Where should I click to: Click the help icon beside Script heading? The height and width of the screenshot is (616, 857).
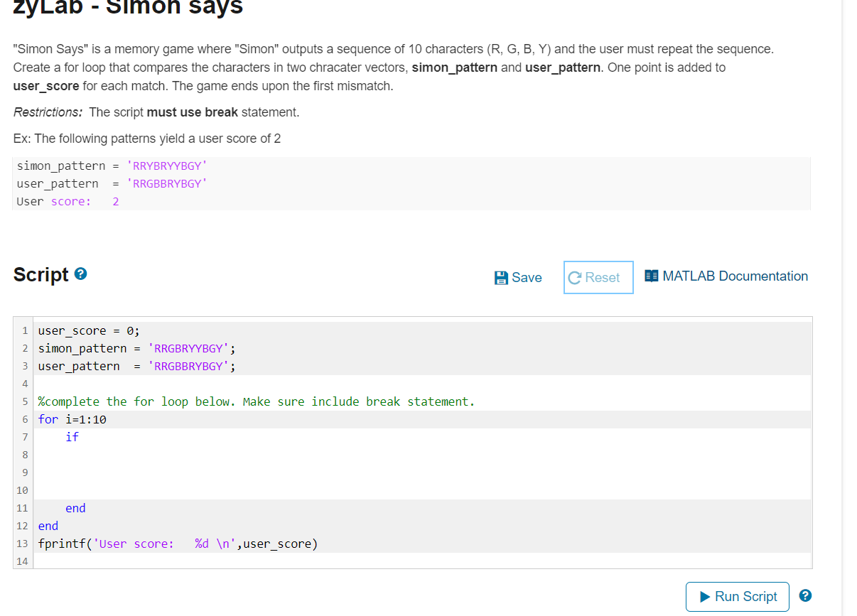81,274
